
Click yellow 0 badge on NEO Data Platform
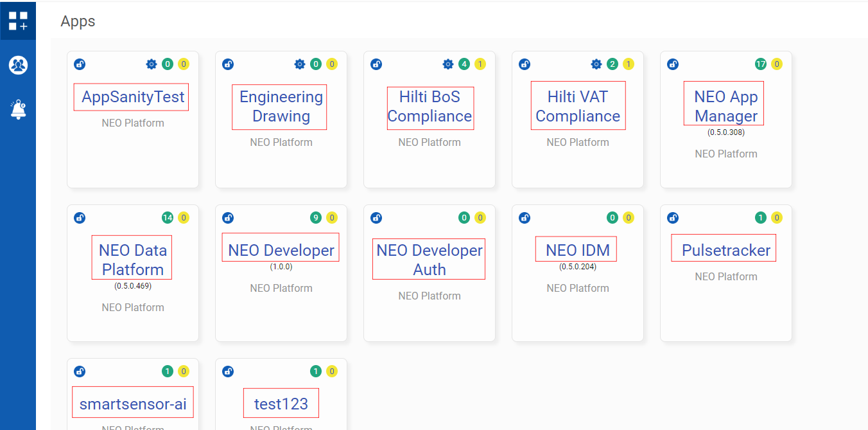184,218
